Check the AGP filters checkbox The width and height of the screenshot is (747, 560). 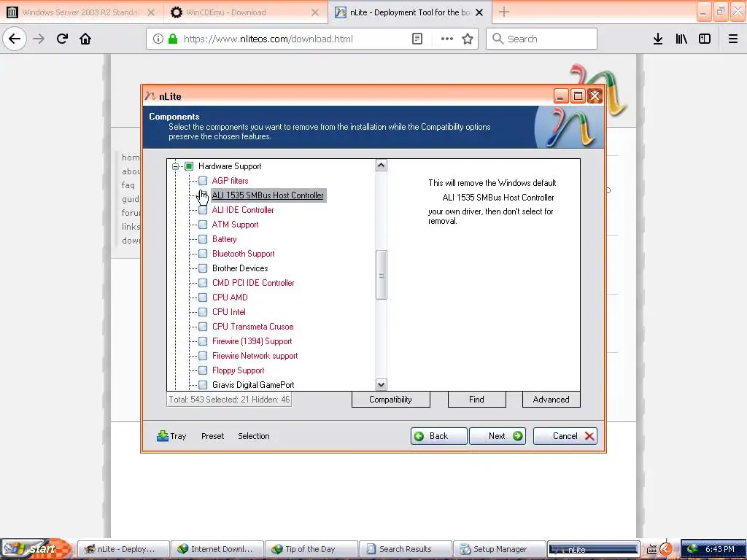point(203,181)
